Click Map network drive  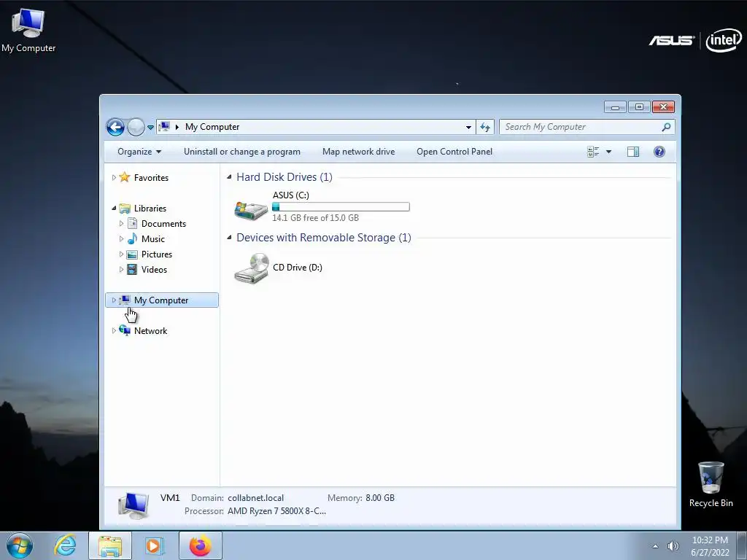tap(358, 152)
